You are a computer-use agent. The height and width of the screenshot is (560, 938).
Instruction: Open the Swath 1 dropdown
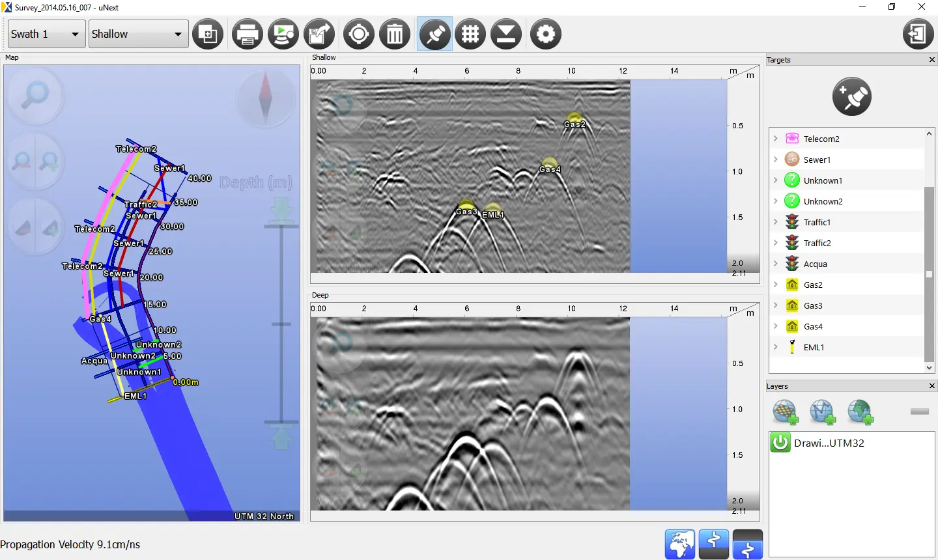click(46, 34)
